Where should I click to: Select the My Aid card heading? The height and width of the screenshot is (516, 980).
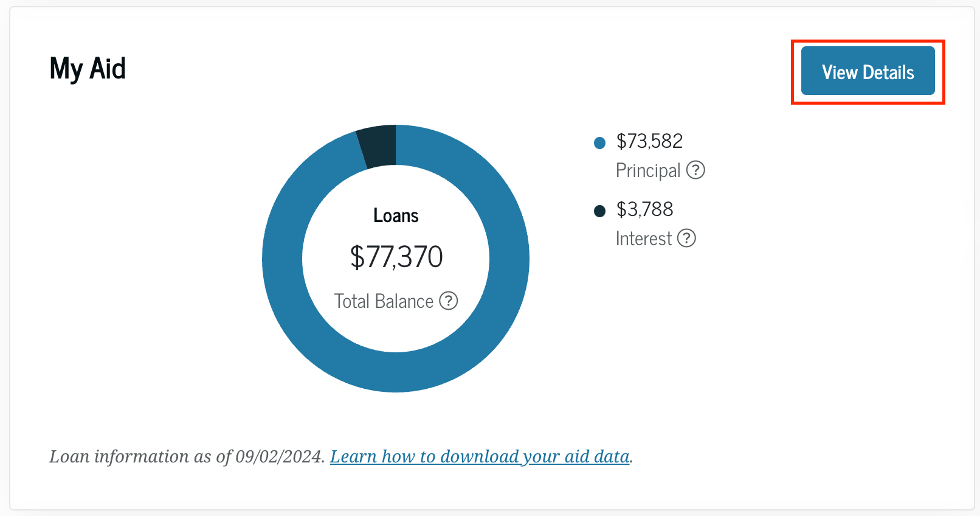[x=88, y=69]
